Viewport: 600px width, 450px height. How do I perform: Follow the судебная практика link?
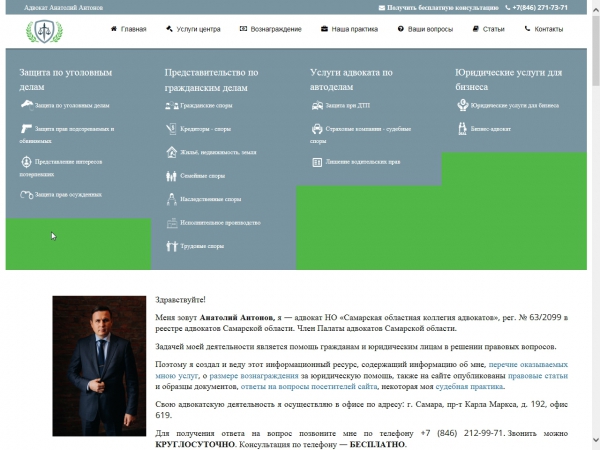pyautogui.click(x=469, y=387)
